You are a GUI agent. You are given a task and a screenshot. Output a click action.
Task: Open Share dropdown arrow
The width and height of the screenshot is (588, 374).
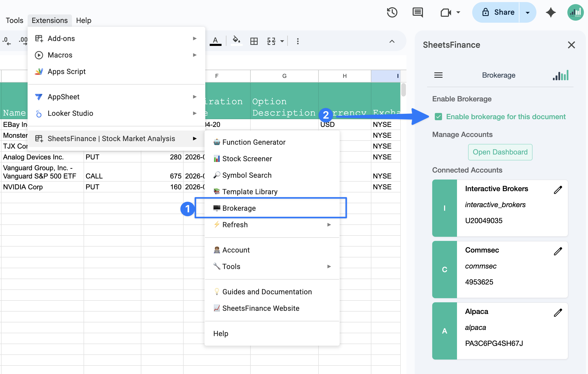(528, 12)
